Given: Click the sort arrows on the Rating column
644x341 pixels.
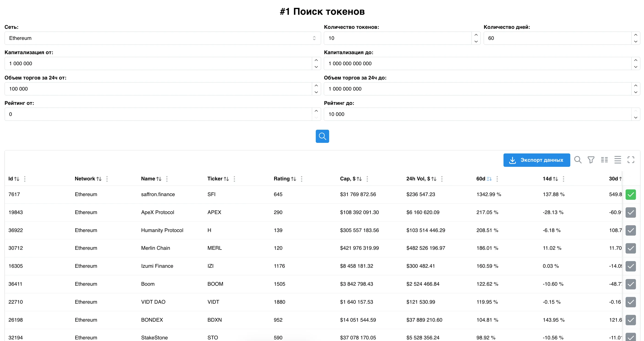Looking at the screenshot, I should (294, 179).
